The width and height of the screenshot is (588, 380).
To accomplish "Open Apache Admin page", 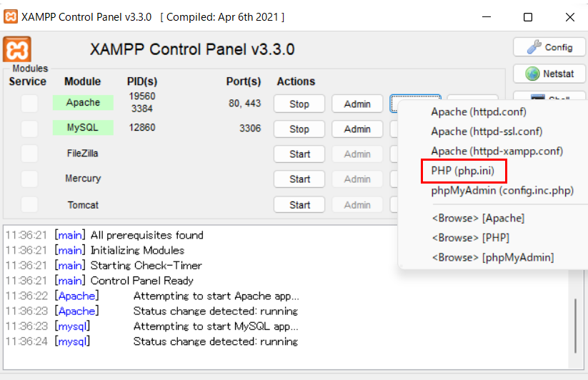I will (x=357, y=104).
